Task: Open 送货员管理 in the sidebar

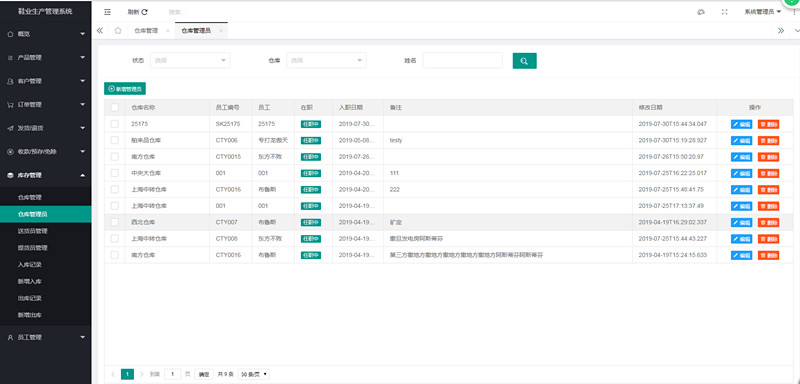Action: pos(46,231)
